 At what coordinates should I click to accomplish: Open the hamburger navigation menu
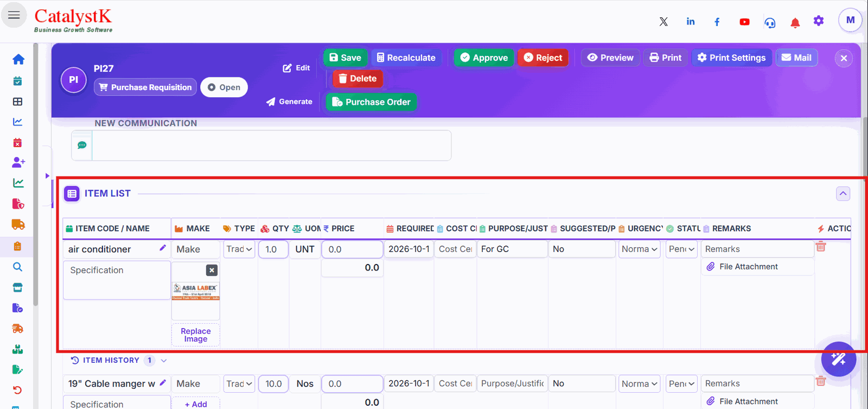(14, 15)
